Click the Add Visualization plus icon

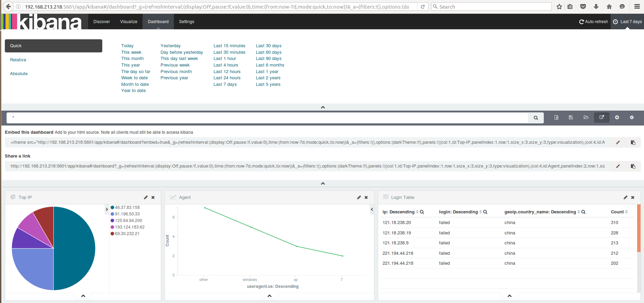coord(617,118)
